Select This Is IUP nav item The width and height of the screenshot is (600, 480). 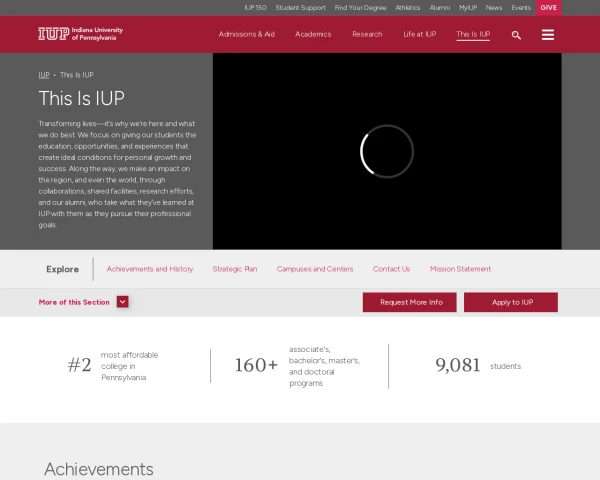[x=473, y=34]
